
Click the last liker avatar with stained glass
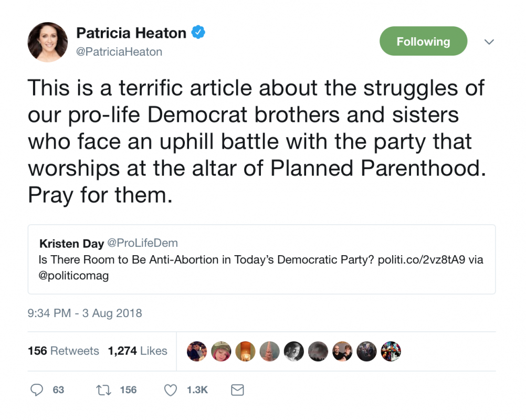pos(391,351)
